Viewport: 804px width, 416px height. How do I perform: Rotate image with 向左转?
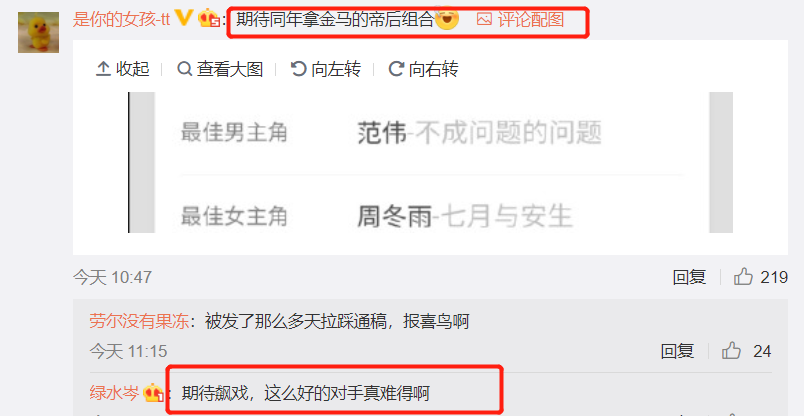(326, 69)
